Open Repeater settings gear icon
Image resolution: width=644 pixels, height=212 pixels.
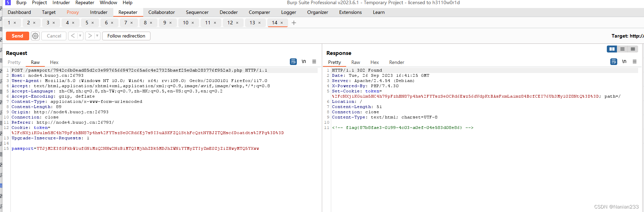coord(35,36)
